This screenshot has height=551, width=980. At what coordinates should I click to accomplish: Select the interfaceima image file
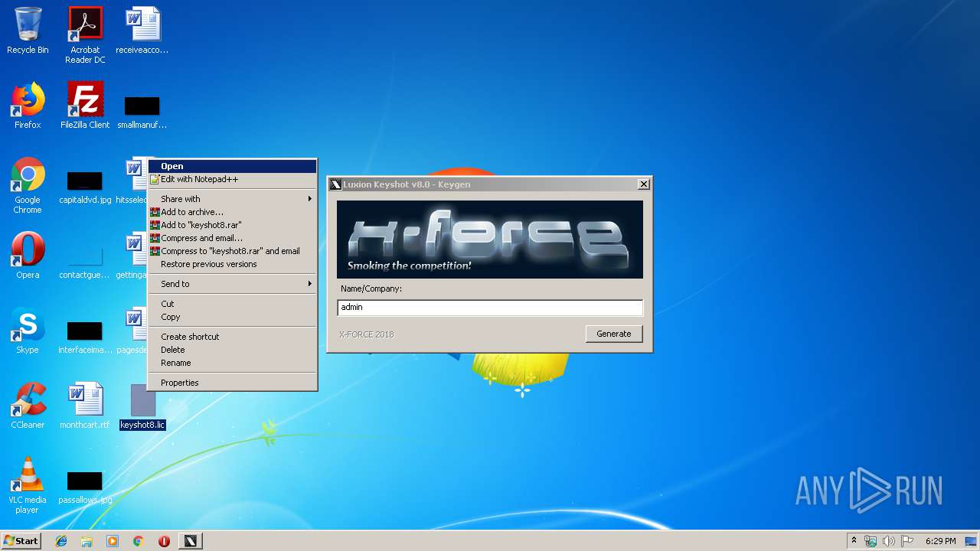point(85,337)
